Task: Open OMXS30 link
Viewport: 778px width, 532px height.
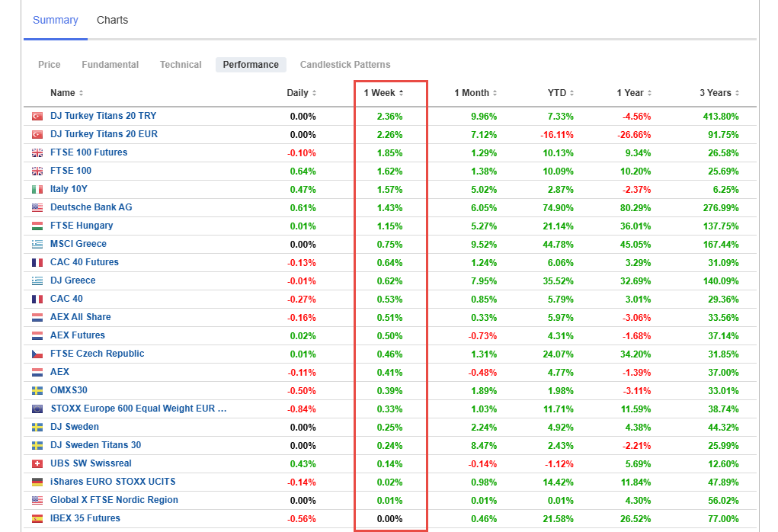Action: point(69,390)
